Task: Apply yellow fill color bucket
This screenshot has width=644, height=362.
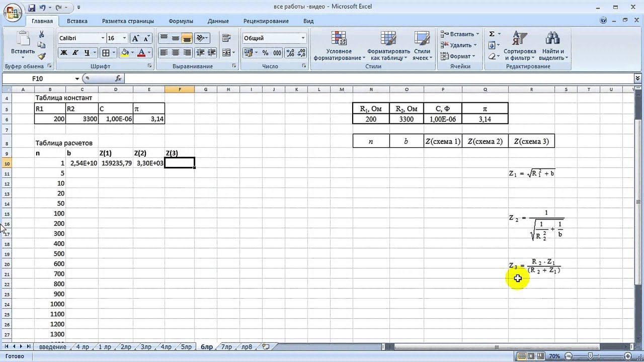Action: pyautogui.click(x=124, y=53)
